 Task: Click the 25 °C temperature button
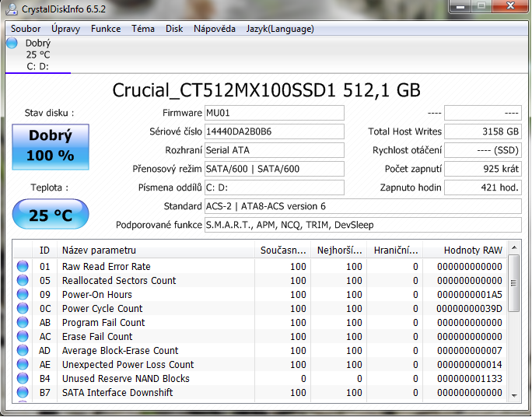pyautogui.click(x=51, y=216)
